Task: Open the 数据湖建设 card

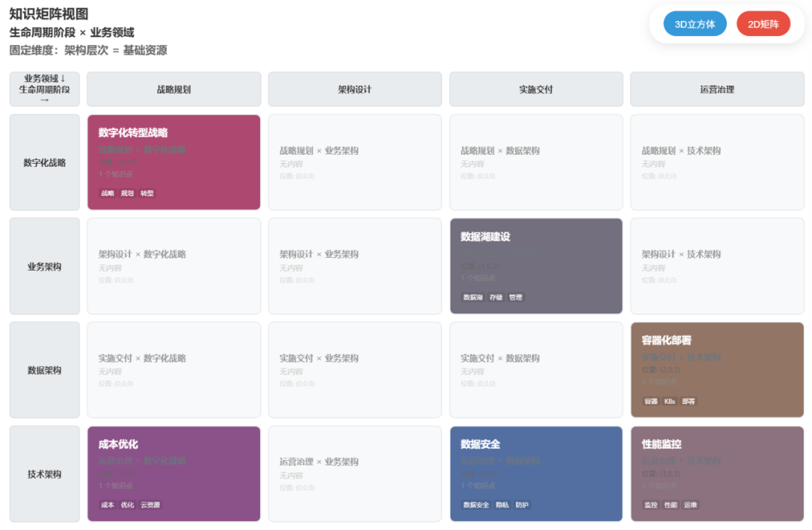Action: [536, 266]
